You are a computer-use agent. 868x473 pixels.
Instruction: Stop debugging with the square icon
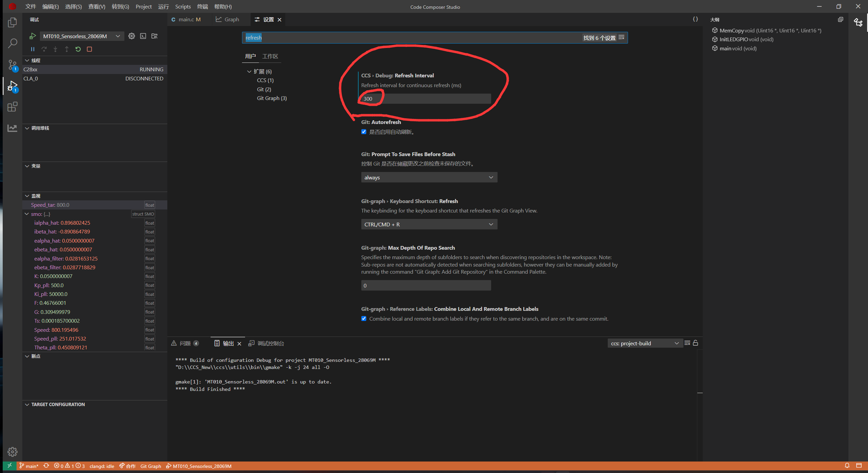[x=90, y=49]
